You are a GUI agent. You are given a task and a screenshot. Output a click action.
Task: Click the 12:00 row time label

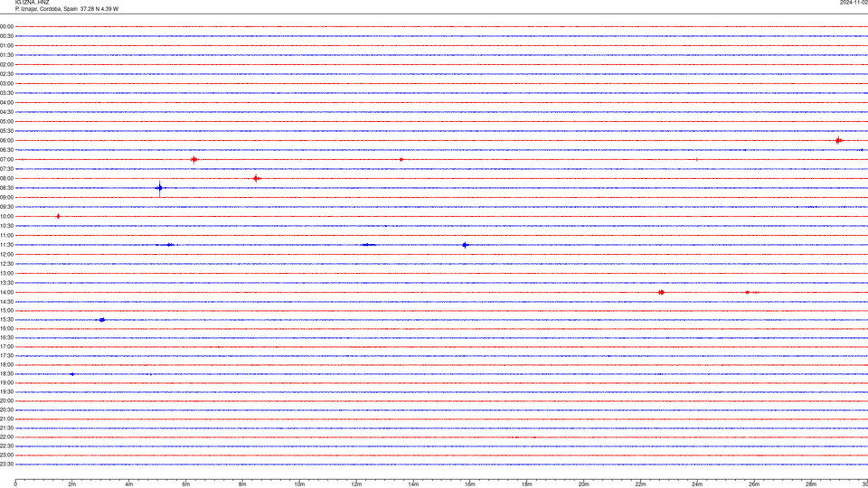click(x=6, y=254)
